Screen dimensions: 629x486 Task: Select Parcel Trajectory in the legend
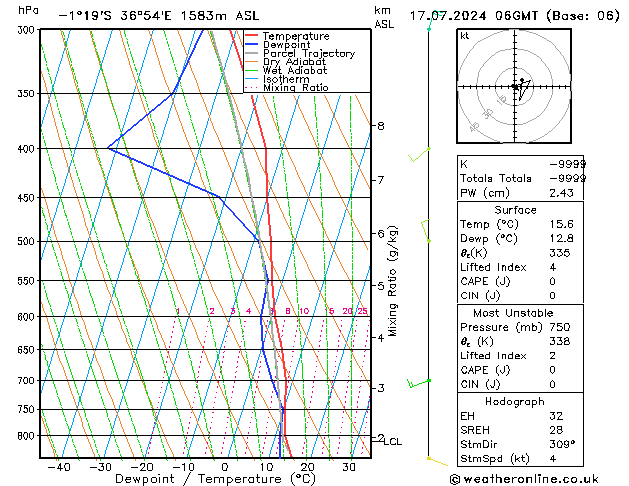[308, 54]
